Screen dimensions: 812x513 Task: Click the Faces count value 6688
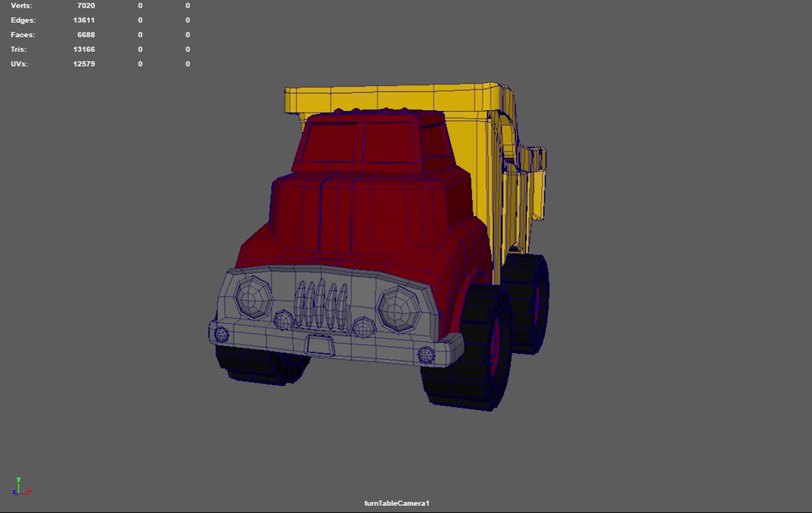[87, 35]
